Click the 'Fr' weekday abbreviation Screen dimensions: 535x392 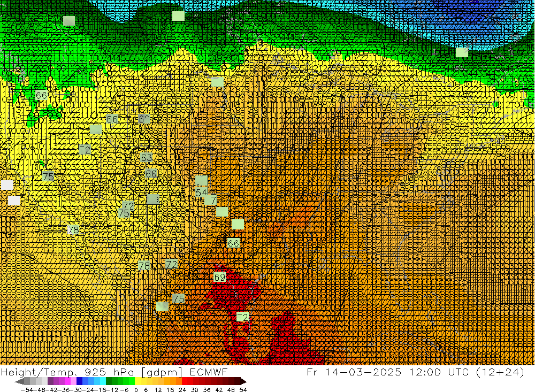(312, 372)
